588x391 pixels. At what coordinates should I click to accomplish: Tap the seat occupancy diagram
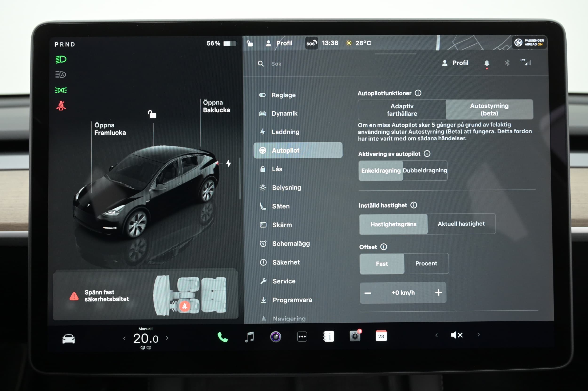point(190,295)
